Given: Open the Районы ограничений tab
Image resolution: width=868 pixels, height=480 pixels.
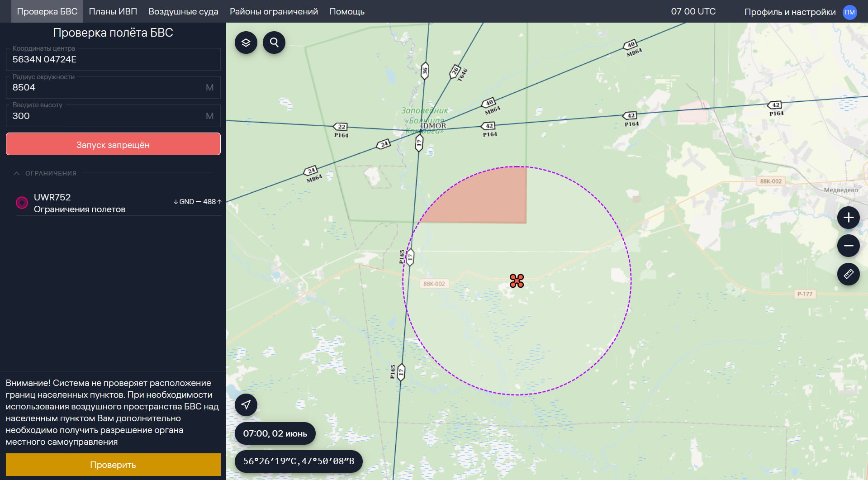Looking at the screenshot, I should pyautogui.click(x=274, y=11).
